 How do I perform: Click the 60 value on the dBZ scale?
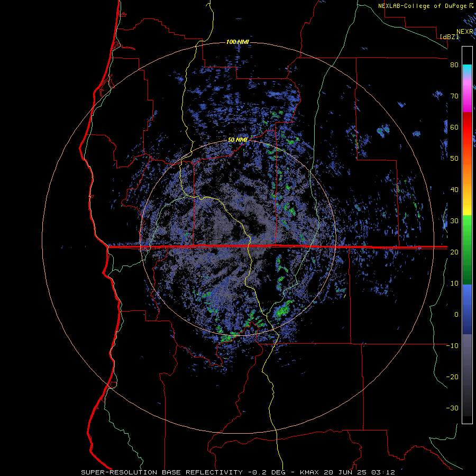point(454,127)
